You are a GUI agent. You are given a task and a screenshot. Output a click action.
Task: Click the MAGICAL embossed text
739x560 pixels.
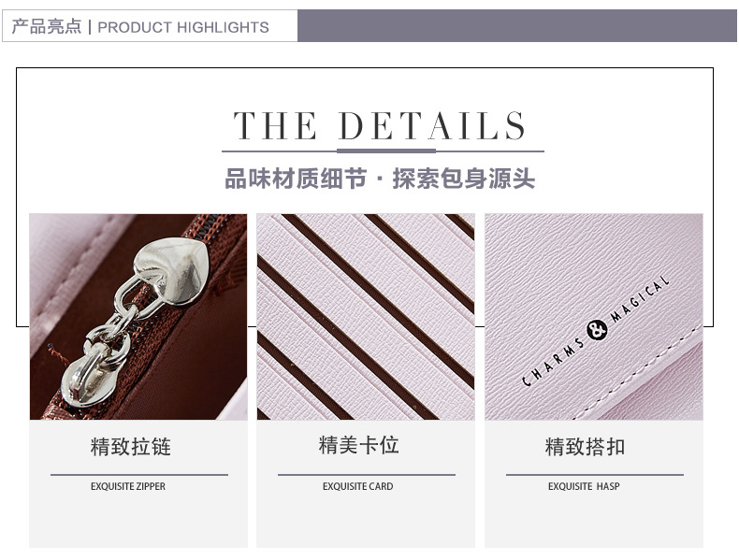(640, 299)
